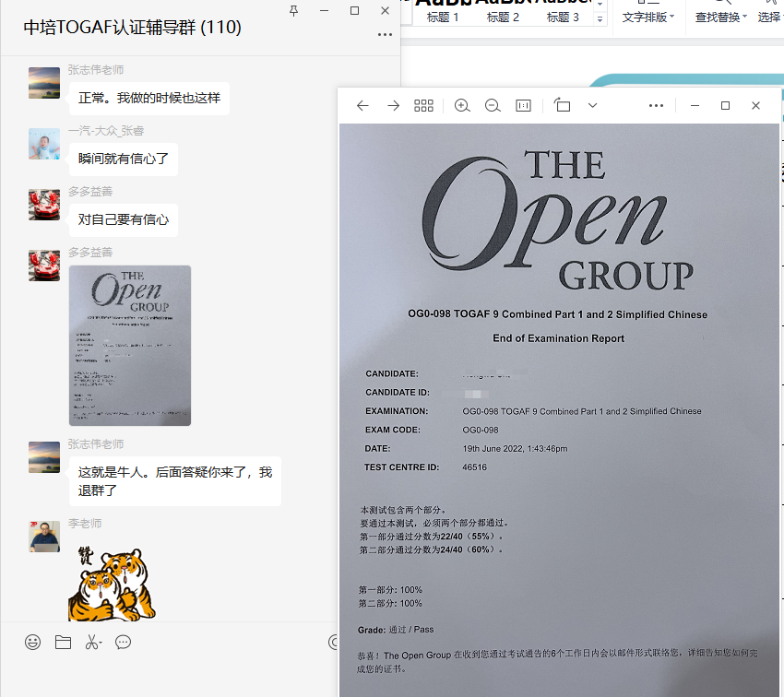Click sender name 李老师
This screenshot has height=697, width=784.
(85, 523)
